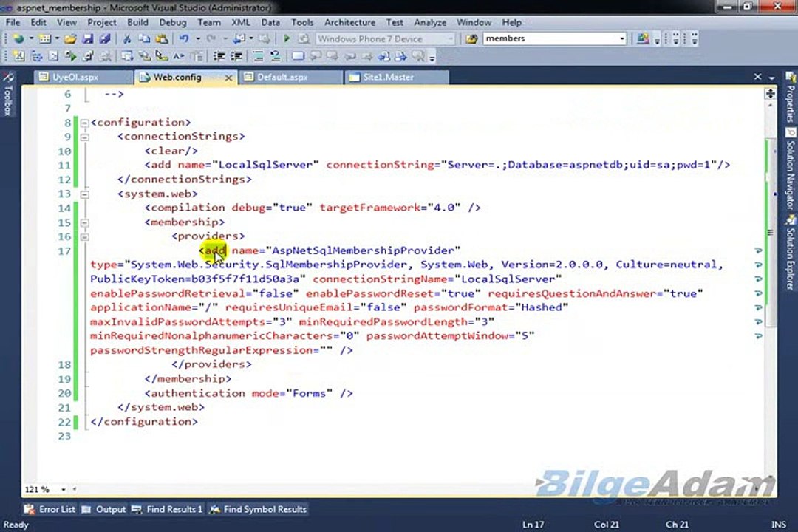Click 'Ln 17' in the status bar

coord(533,525)
